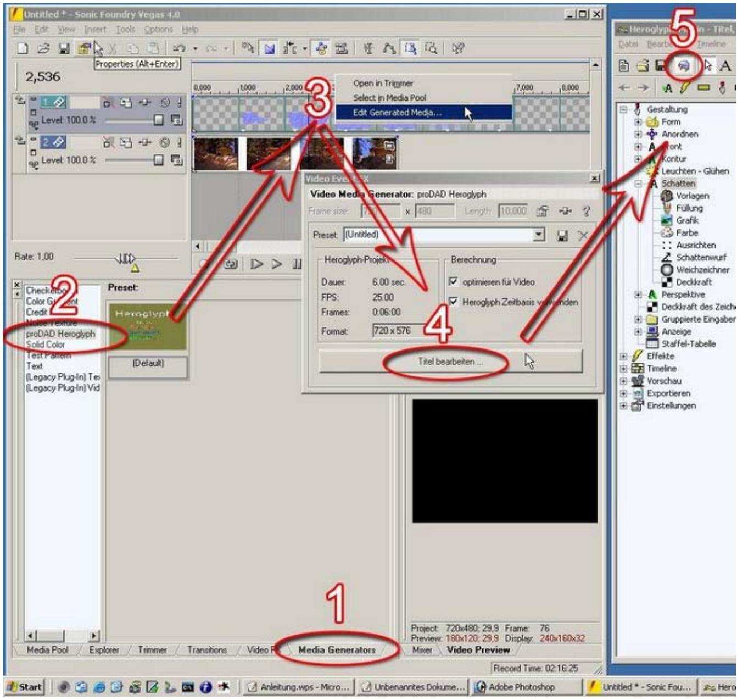Click the What's This help icon in Vegas toolbar
Image resolution: width=737 pixels, height=700 pixels.
tap(457, 48)
